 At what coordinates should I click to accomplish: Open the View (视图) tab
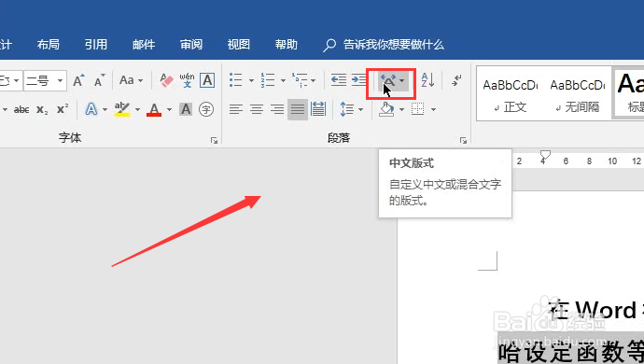click(x=239, y=45)
